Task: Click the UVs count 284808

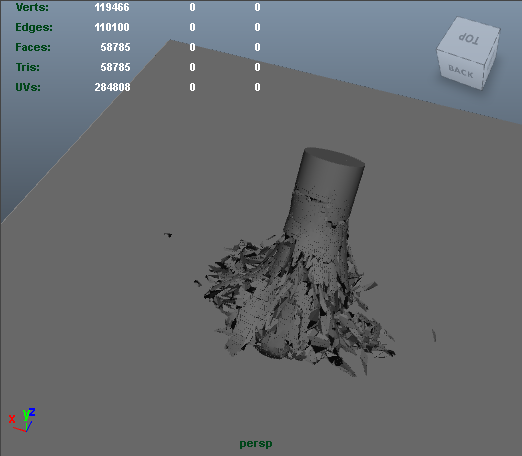Action: pyautogui.click(x=112, y=87)
